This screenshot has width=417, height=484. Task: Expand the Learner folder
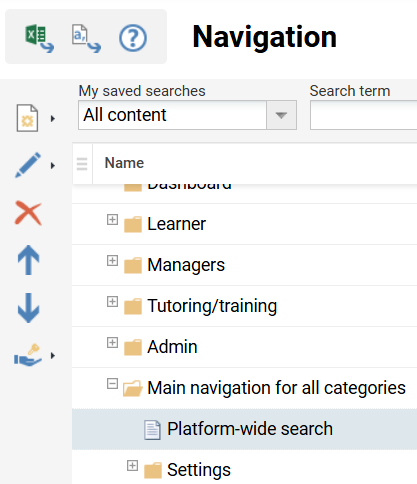(112, 220)
